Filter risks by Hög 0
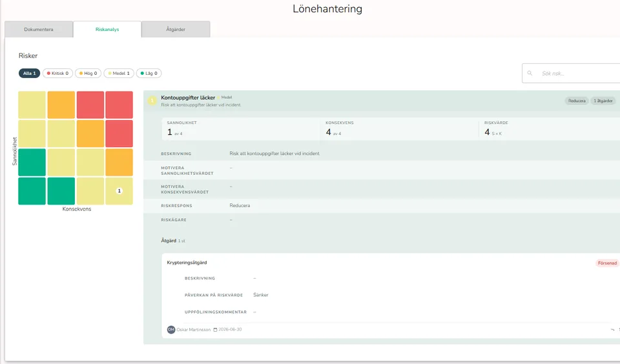The image size is (620, 364). 88,73
